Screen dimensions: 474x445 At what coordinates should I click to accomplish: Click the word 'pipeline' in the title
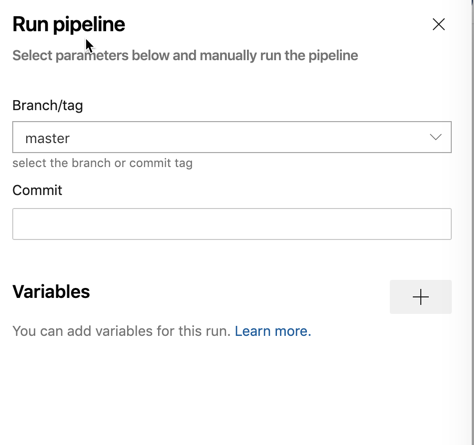coord(89,25)
